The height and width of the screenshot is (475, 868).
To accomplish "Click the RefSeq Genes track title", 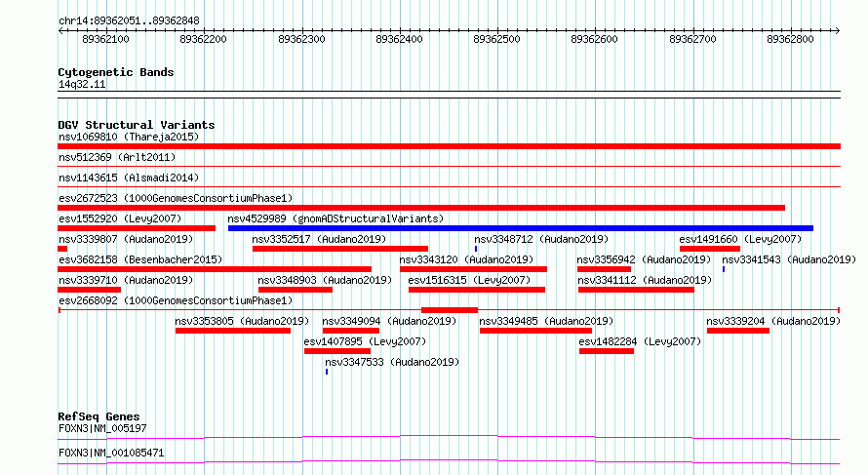I will click(99, 416).
